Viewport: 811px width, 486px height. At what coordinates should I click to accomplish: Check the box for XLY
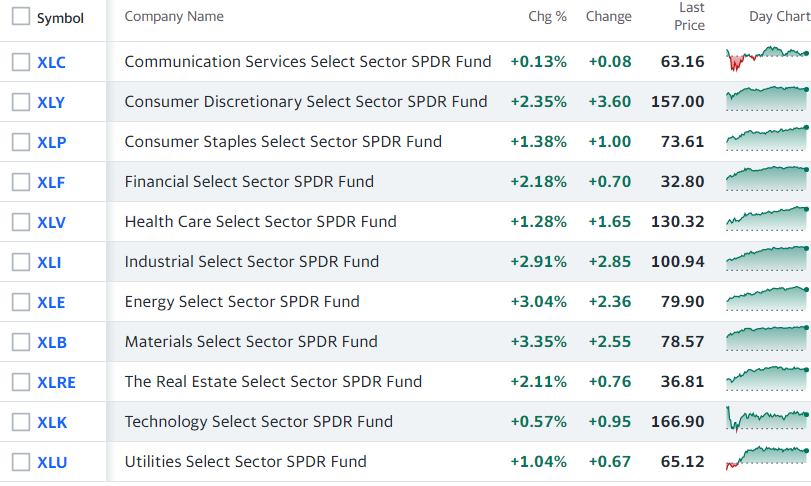click(x=21, y=102)
